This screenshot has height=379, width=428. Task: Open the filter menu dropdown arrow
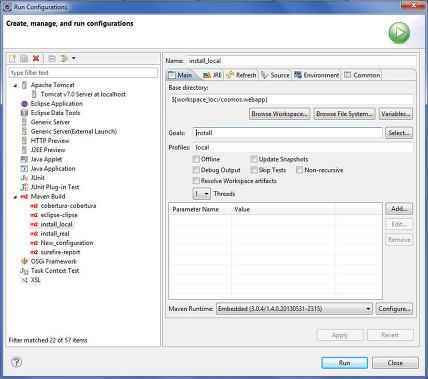[74, 59]
